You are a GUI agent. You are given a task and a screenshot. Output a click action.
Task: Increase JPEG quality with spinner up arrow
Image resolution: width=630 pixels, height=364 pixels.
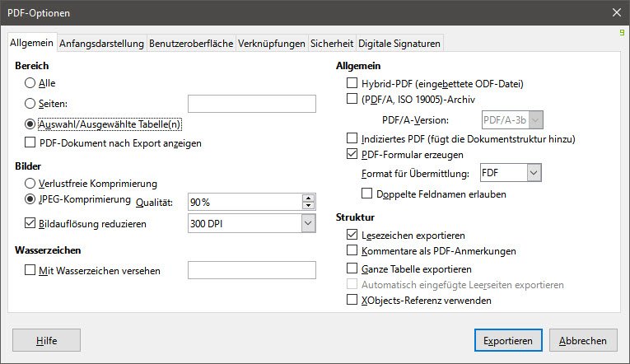(x=309, y=198)
